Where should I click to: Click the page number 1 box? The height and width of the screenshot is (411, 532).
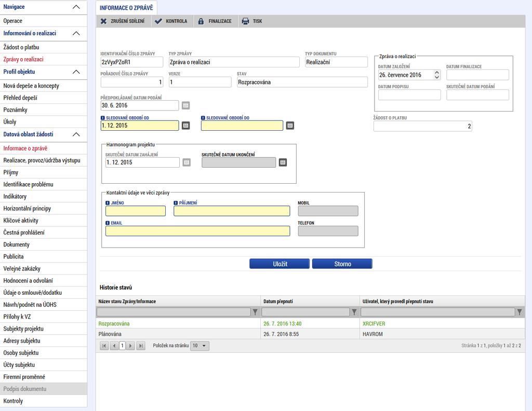[x=122, y=346]
